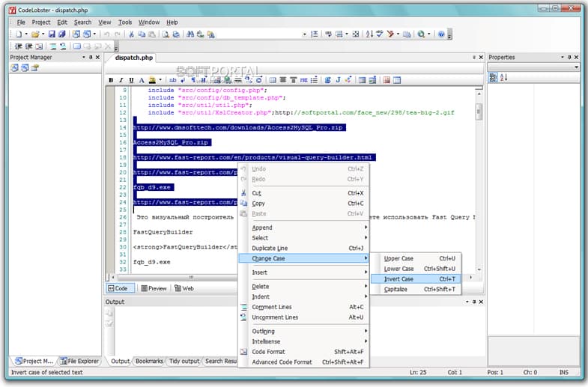
Task: Click the Uncomment Lines toolbar icon
Action: tap(63, 47)
